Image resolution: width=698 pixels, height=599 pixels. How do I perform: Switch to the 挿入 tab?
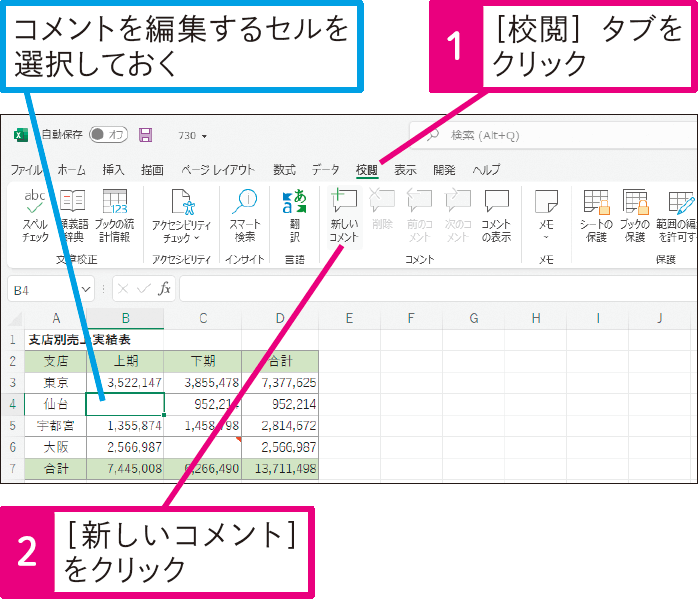coord(113,170)
